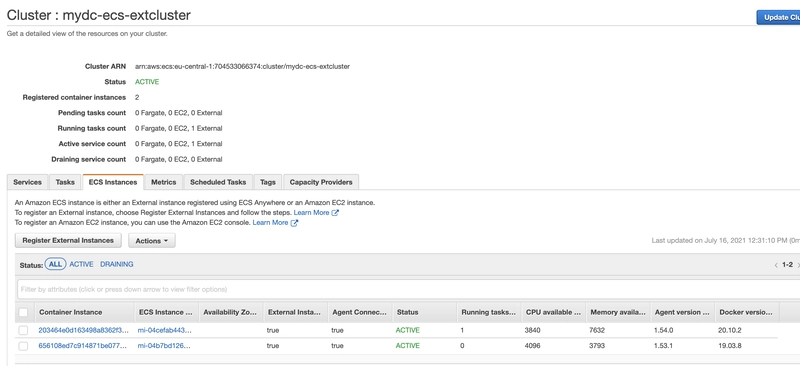Tick the select-all checkbox in table header
The width and height of the screenshot is (800, 366).
click(23, 312)
